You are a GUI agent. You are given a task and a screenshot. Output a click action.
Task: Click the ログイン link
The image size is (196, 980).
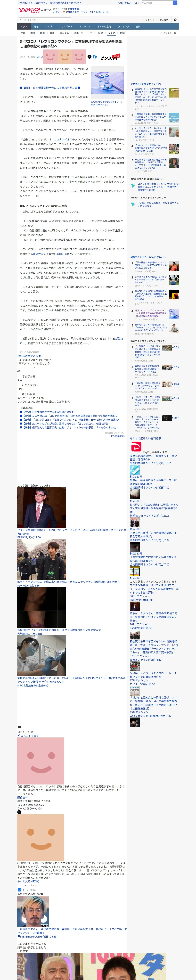click(57, 12)
